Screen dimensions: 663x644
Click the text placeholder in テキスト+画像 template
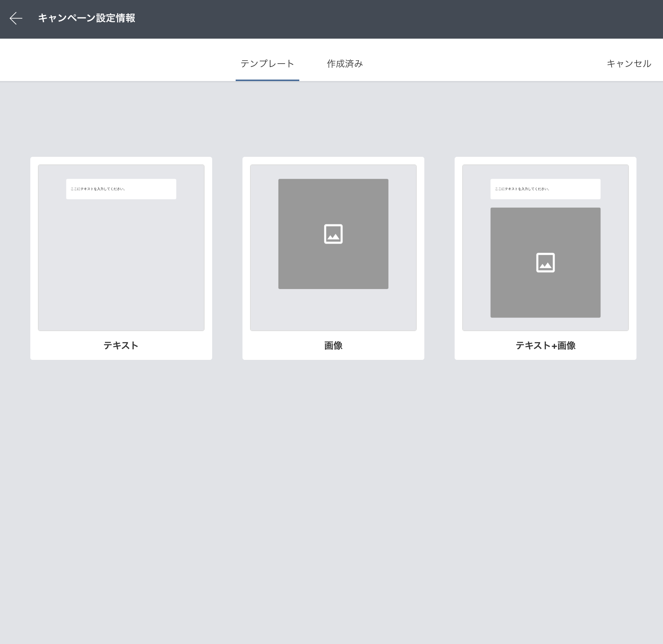[545, 189]
